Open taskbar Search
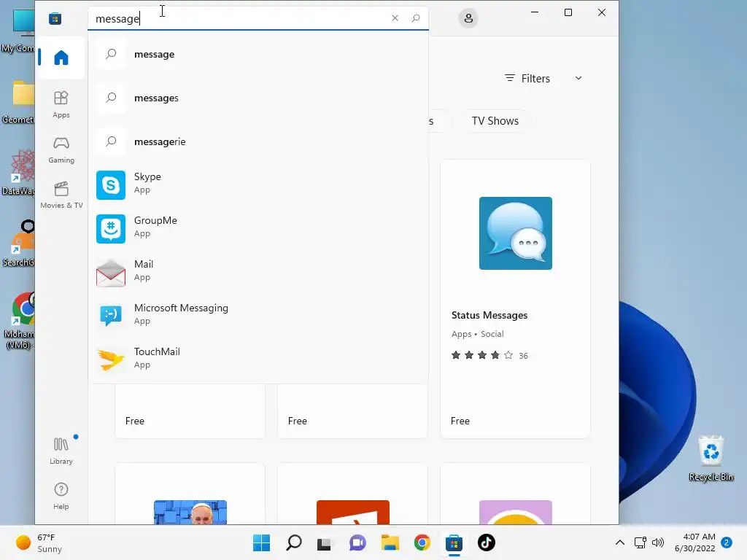Viewport: 747px width, 560px height. [294, 542]
